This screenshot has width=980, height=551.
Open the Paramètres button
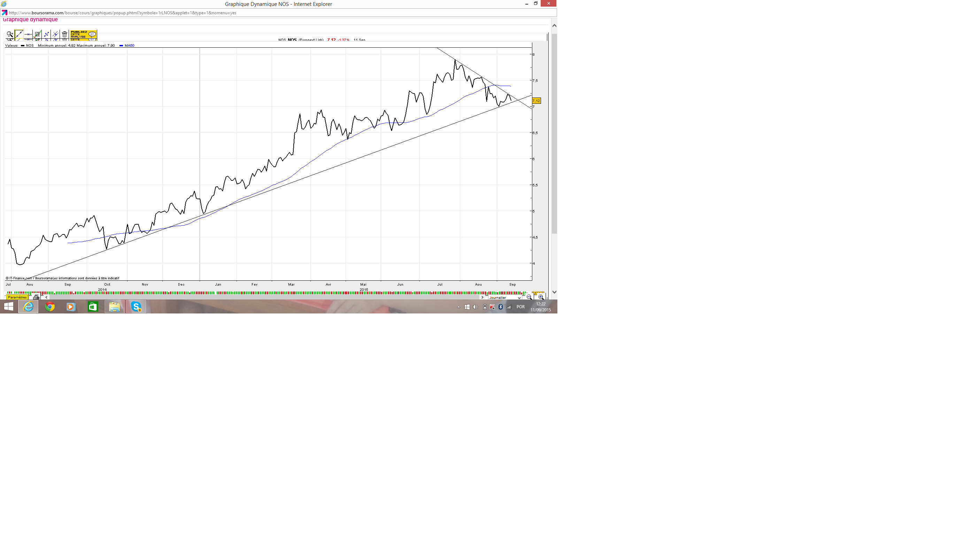tap(17, 297)
